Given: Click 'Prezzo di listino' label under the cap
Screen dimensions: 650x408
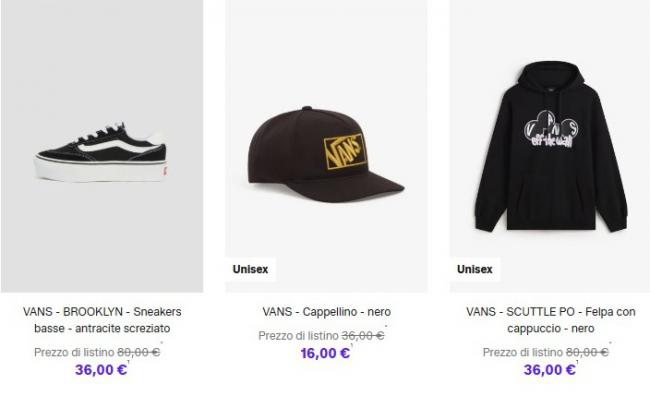Looking at the screenshot, I should [x=298, y=336].
